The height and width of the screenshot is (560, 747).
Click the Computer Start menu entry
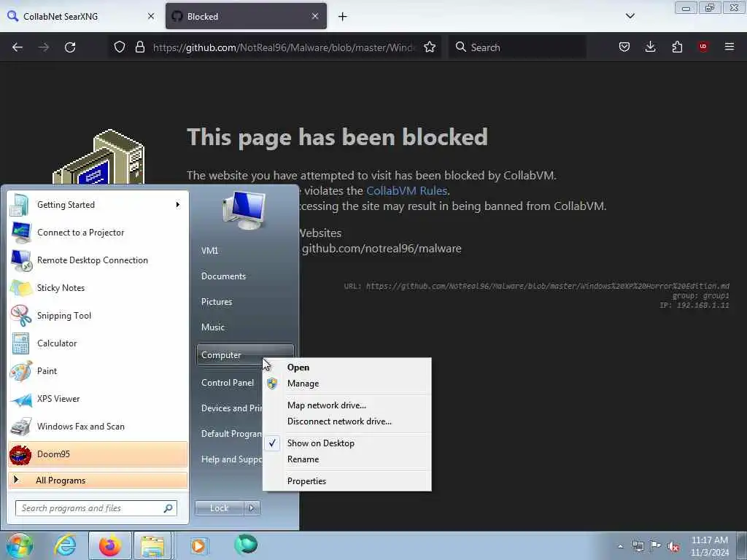tap(245, 355)
